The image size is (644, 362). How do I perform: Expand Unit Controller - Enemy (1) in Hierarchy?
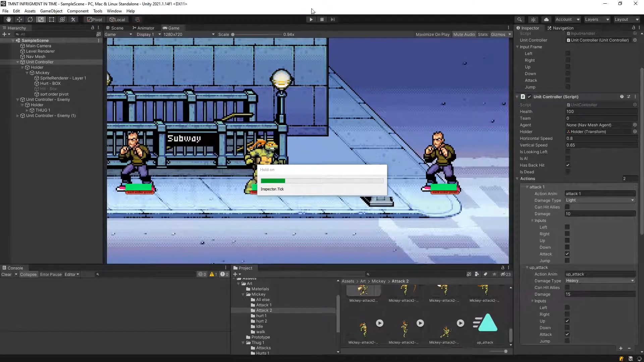click(x=17, y=116)
